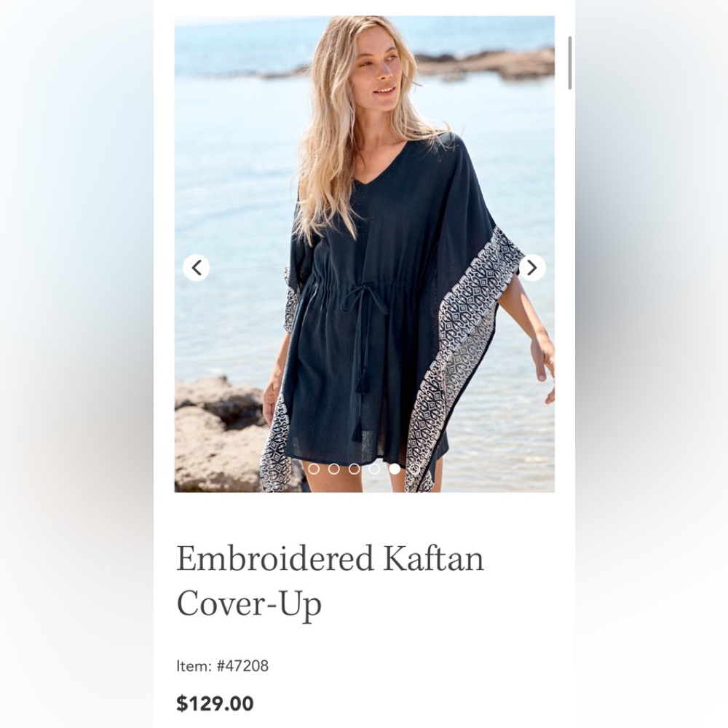Screen dimensions: 728x728
Task: Switch to the sixth and last carousel dot
Action: click(x=415, y=469)
